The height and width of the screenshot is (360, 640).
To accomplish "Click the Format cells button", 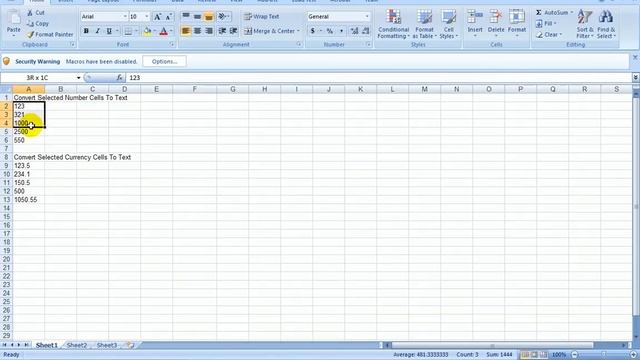I will point(517,24).
